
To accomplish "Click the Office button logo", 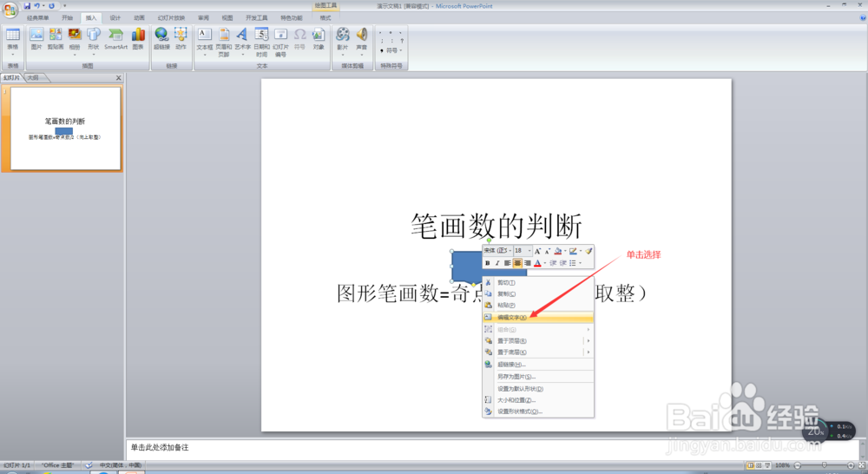I will 10,10.
